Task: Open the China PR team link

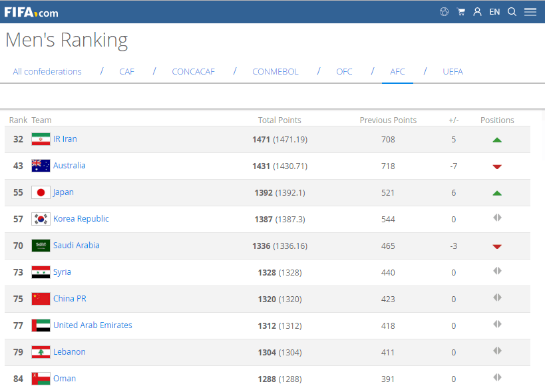Action: tap(69, 299)
